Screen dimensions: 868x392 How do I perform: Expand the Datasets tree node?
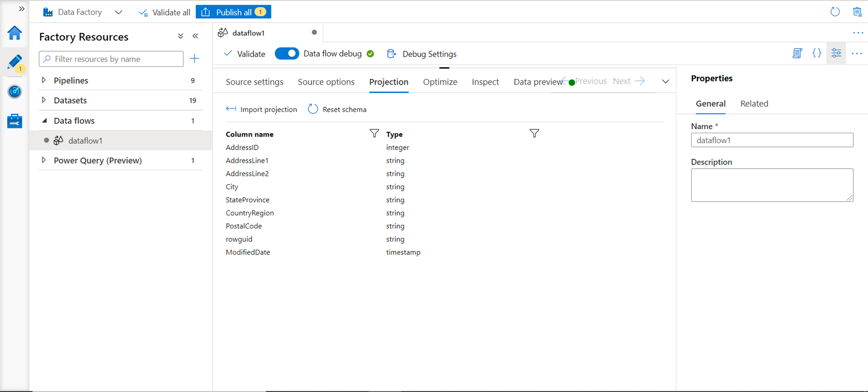[x=44, y=100]
